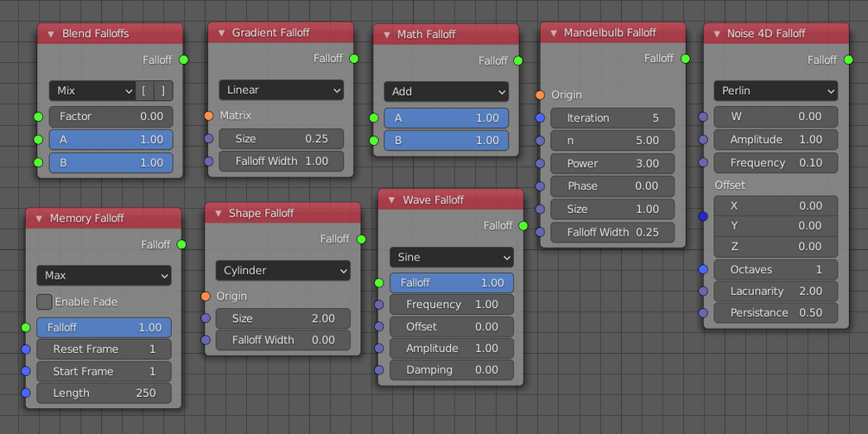Click the Falloff output socket of Noise 4D Falloff
Viewport: 868px width, 434px height.
click(848, 60)
